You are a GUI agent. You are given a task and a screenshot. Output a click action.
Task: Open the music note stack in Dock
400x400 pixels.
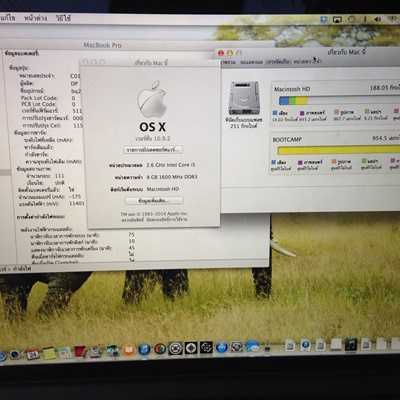(351, 344)
